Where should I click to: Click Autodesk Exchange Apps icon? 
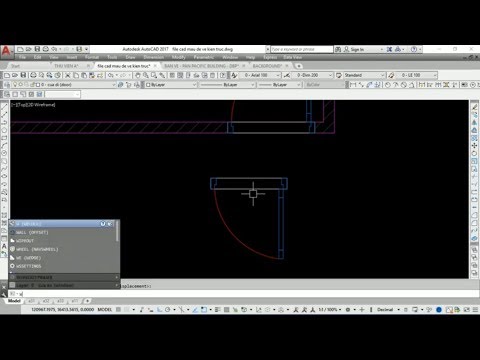(x=389, y=49)
